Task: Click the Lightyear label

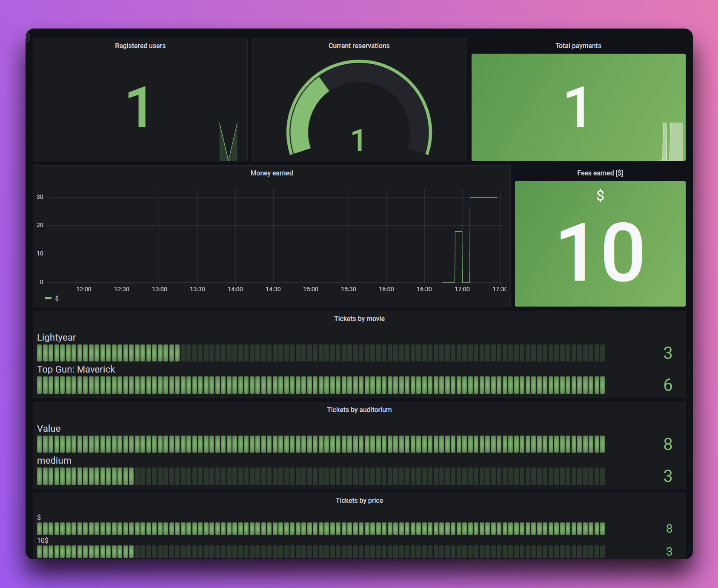Action: click(x=56, y=337)
